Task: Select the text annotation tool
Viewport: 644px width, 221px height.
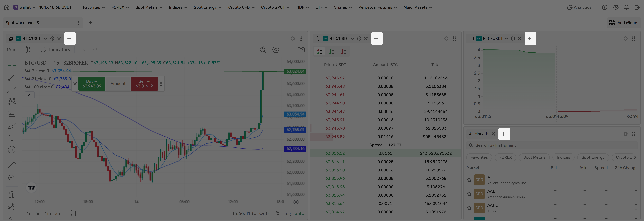Action: click(12, 138)
